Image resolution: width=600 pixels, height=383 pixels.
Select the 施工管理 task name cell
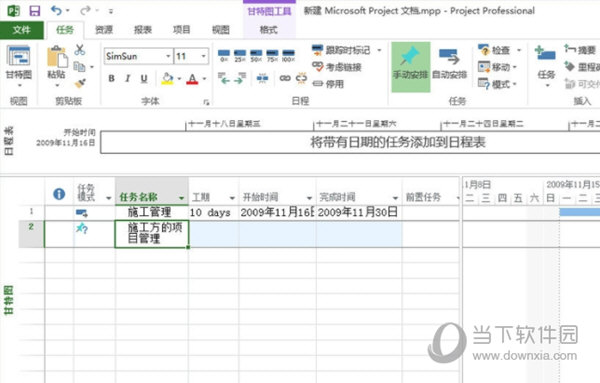point(152,212)
